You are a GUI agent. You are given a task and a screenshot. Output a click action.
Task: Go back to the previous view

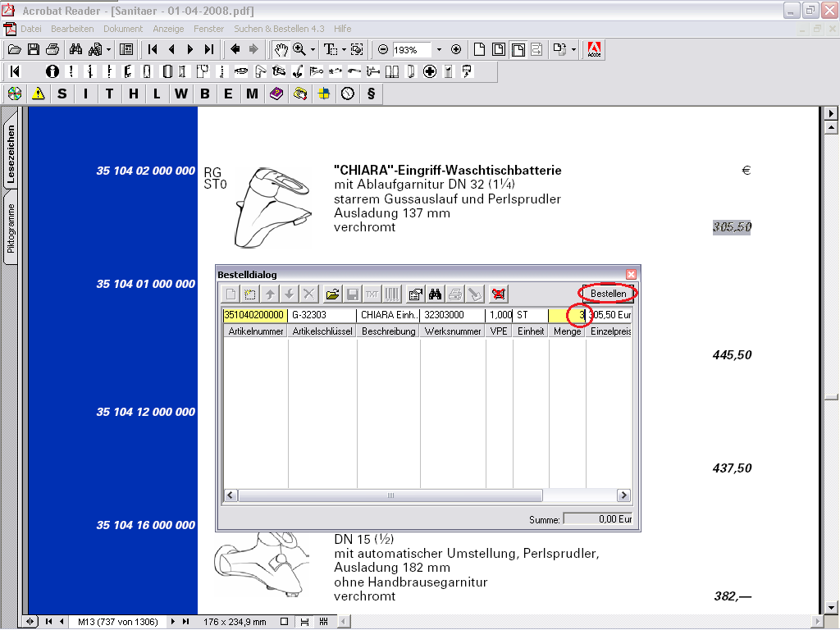(235, 50)
